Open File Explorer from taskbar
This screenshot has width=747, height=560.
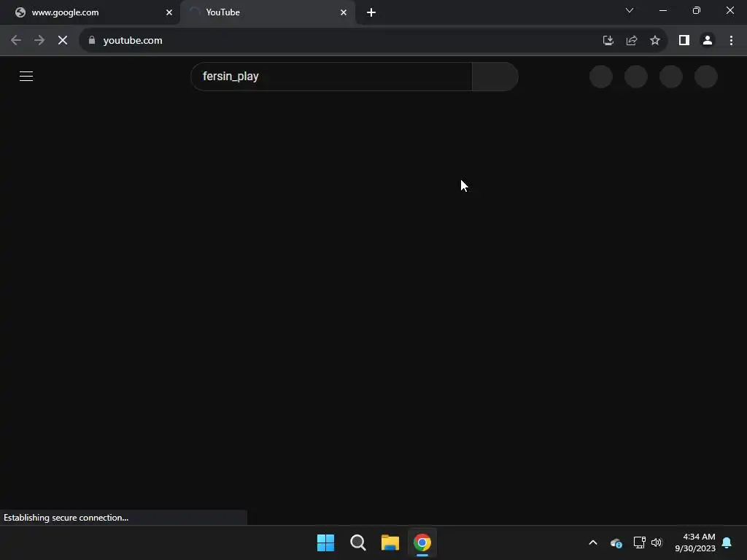coord(390,542)
